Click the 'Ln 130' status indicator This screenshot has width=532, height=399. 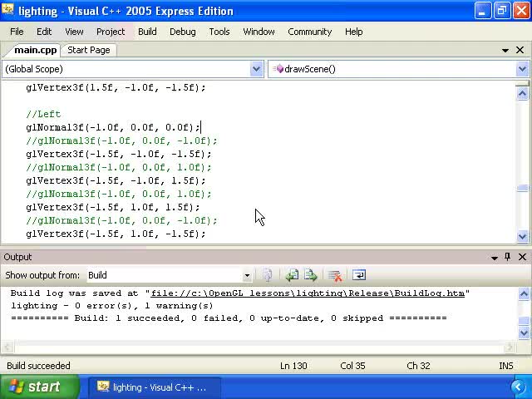tap(293, 366)
